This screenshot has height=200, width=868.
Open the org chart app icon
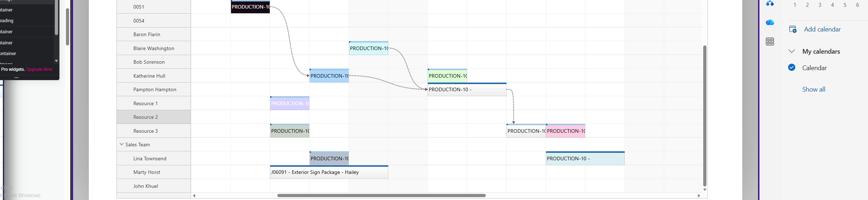(770, 4)
